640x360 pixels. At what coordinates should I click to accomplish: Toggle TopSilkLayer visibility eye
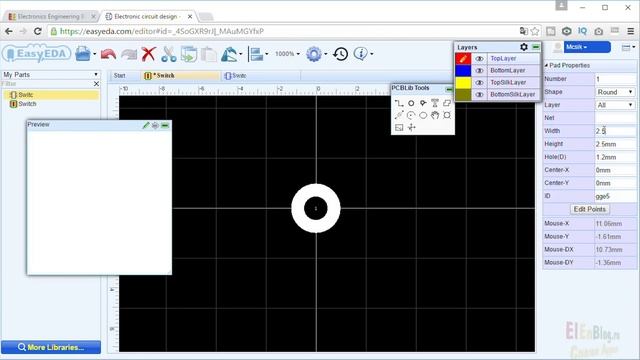pyautogui.click(x=480, y=82)
